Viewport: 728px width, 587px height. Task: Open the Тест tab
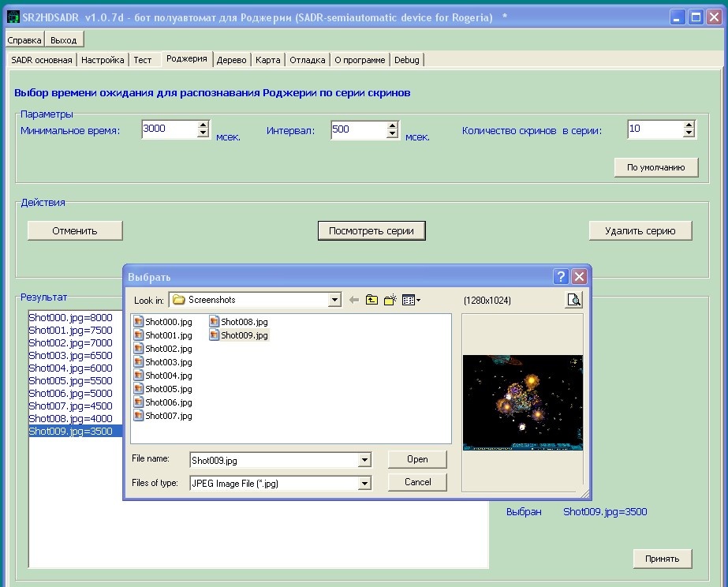[143, 60]
